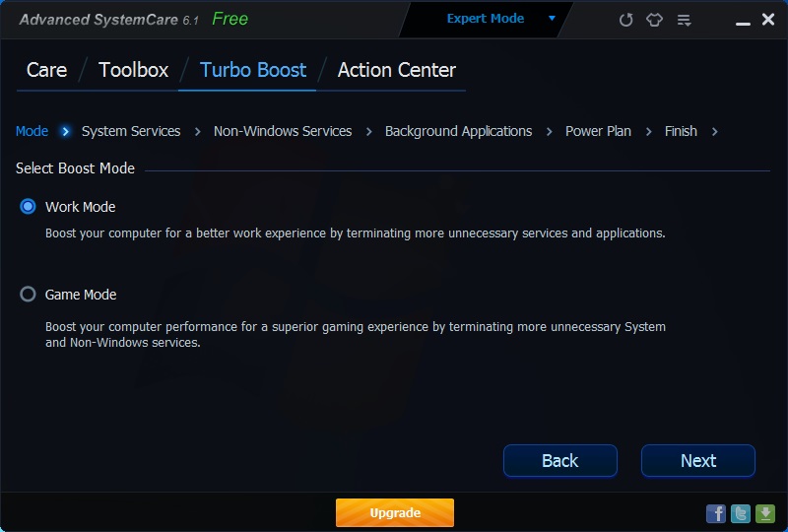
Task: Click the arrow after the Mode step
Action: pyautogui.click(x=65, y=131)
